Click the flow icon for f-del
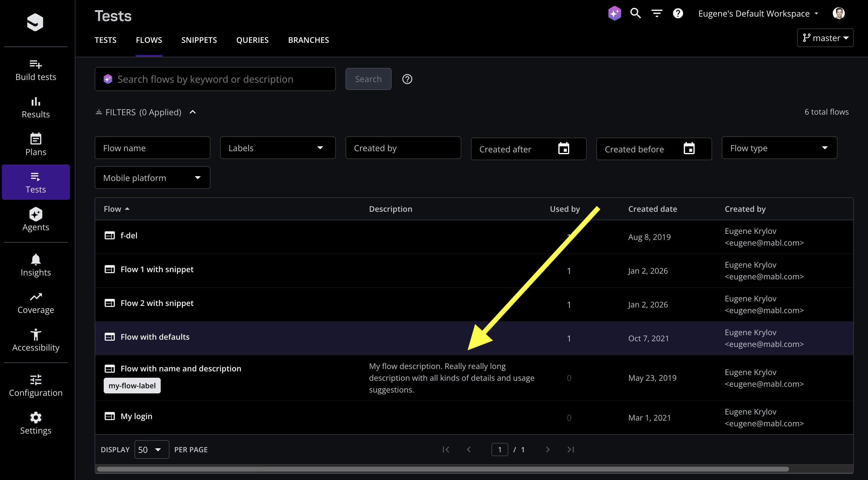This screenshot has height=480, width=868. pyautogui.click(x=109, y=235)
